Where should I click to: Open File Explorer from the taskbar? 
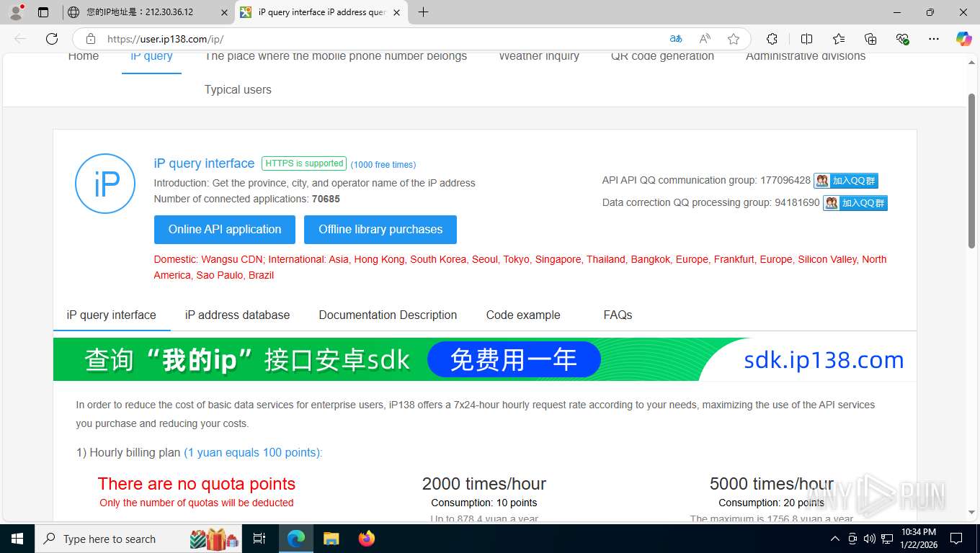tap(331, 539)
